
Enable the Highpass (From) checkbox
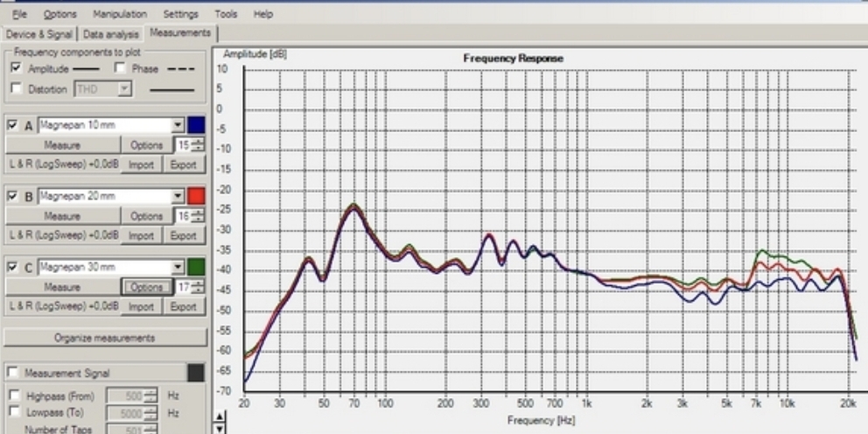coord(15,395)
